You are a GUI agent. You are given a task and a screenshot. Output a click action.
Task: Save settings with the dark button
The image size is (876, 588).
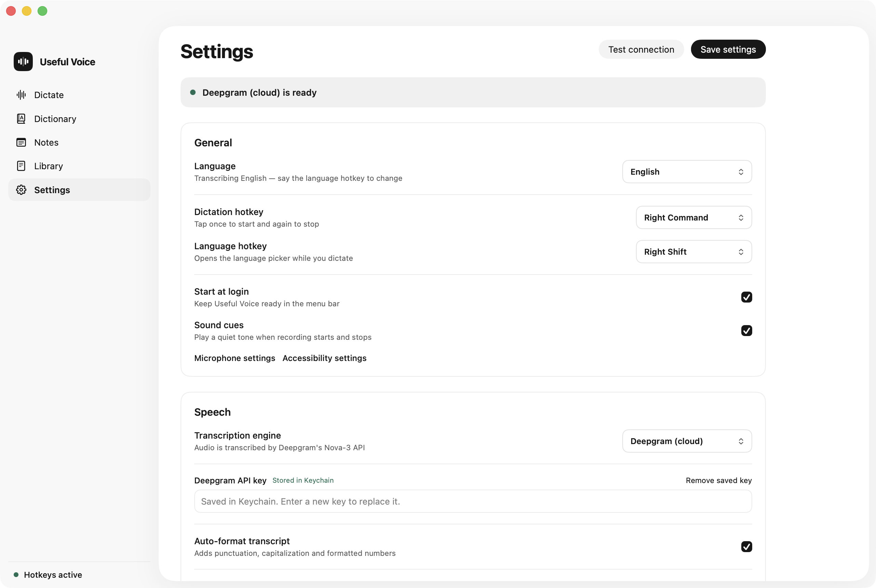(728, 50)
